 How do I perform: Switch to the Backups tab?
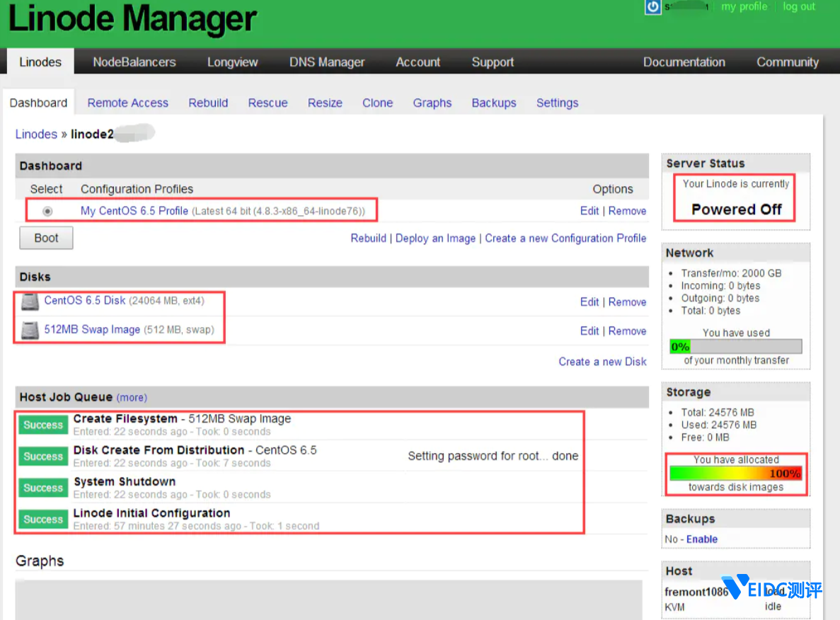point(493,103)
